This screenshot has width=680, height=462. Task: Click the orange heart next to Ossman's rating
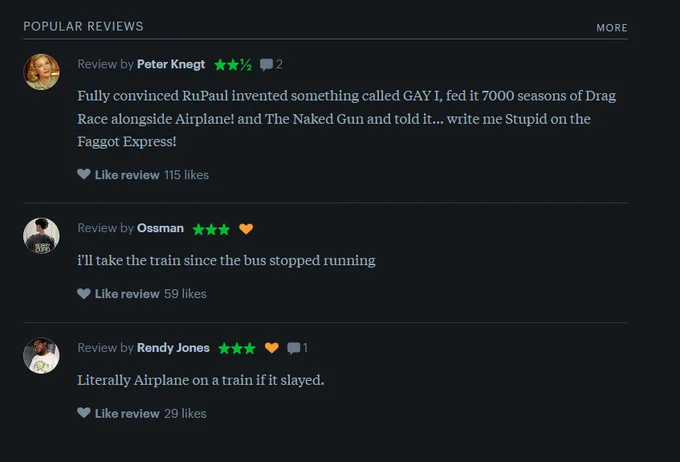tap(246, 229)
